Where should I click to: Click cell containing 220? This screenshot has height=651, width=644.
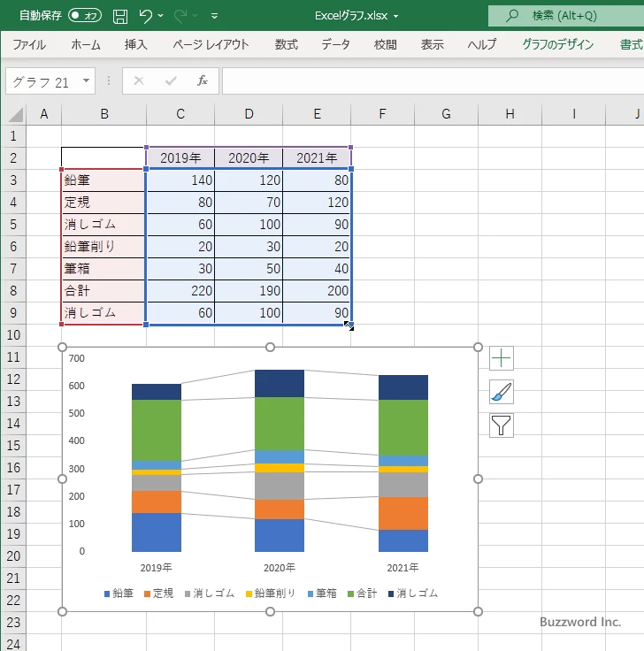pyautogui.click(x=180, y=291)
